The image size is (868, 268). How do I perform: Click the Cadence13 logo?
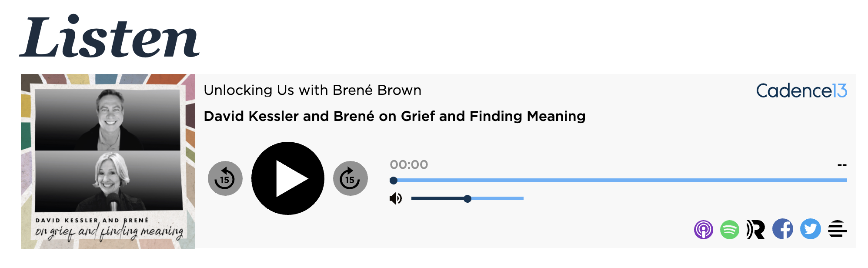pyautogui.click(x=801, y=91)
